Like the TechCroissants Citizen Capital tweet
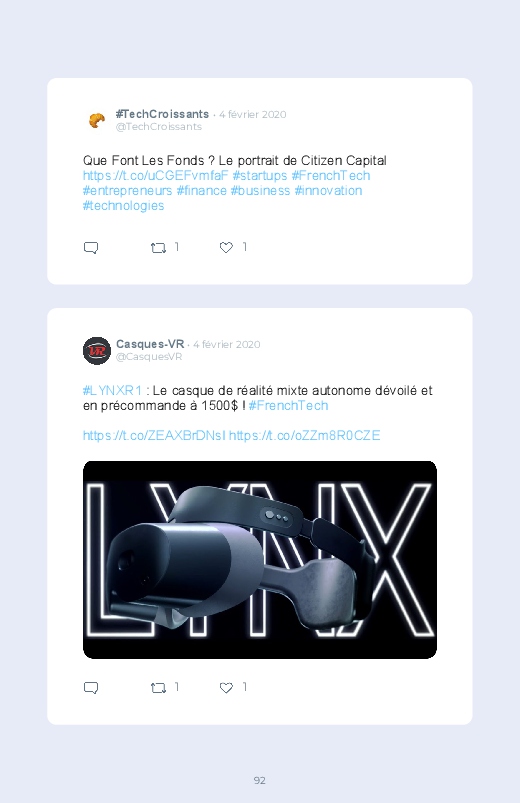The width and height of the screenshot is (520, 803). [226, 248]
